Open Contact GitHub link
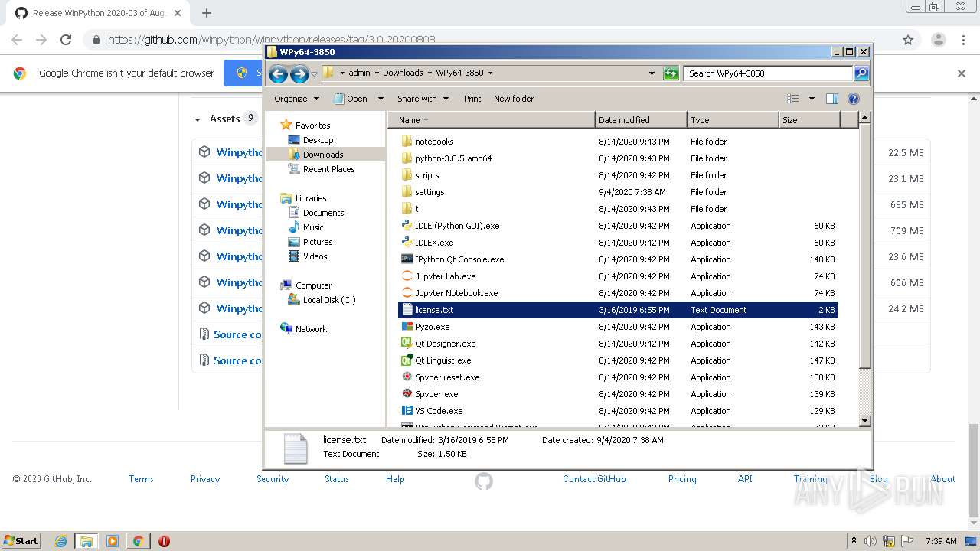This screenshot has height=551, width=980. pos(594,479)
